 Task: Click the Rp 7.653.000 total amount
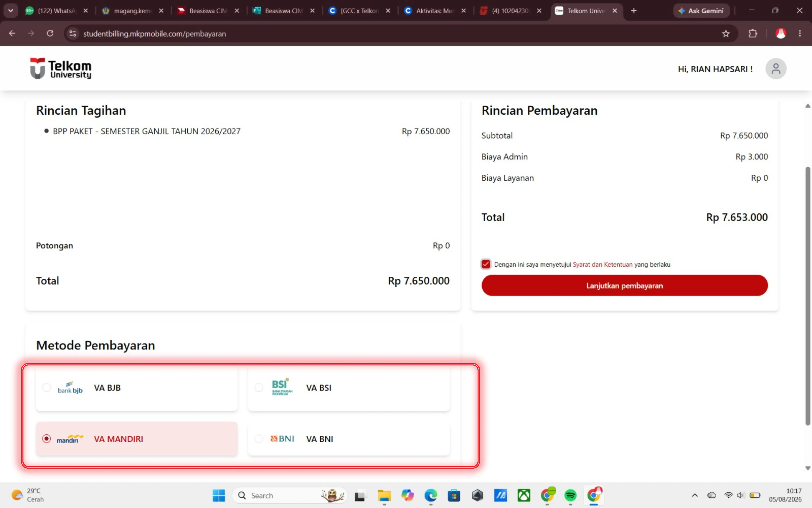(x=737, y=217)
